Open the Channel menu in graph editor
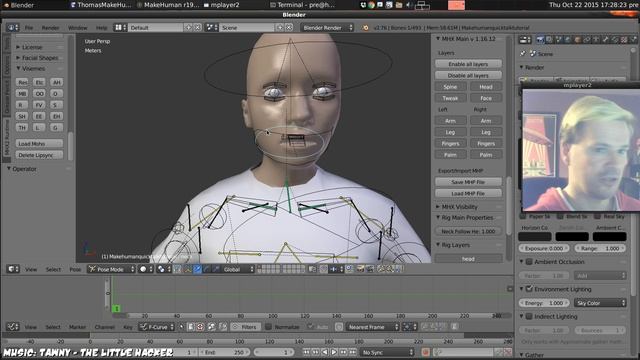 (104, 327)
